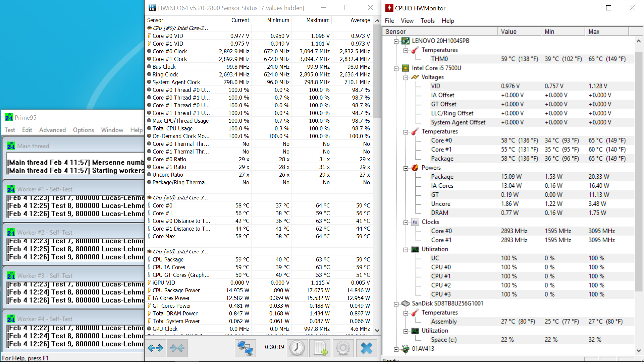Click the Voltages lightning icon in HWMonitor
644x362 pixels.
coord(415,77)
